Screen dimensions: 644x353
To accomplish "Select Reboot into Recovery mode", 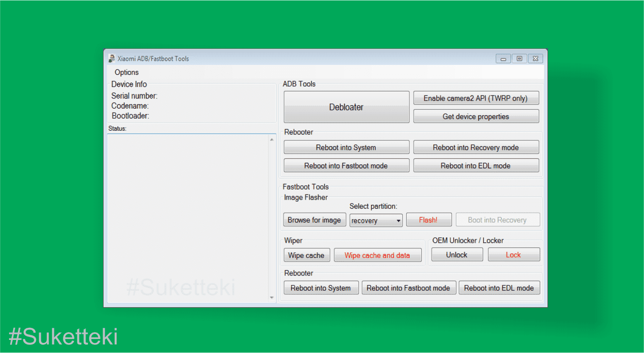I will [x=476, y=147].
